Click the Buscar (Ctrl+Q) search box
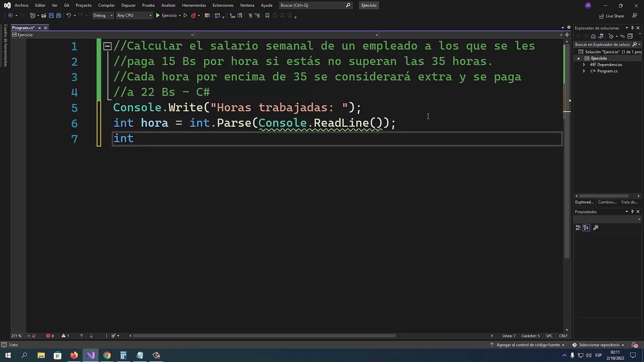The height and width of the screenshot is (362, 644). pyautogui.click(x=315, y=6)
